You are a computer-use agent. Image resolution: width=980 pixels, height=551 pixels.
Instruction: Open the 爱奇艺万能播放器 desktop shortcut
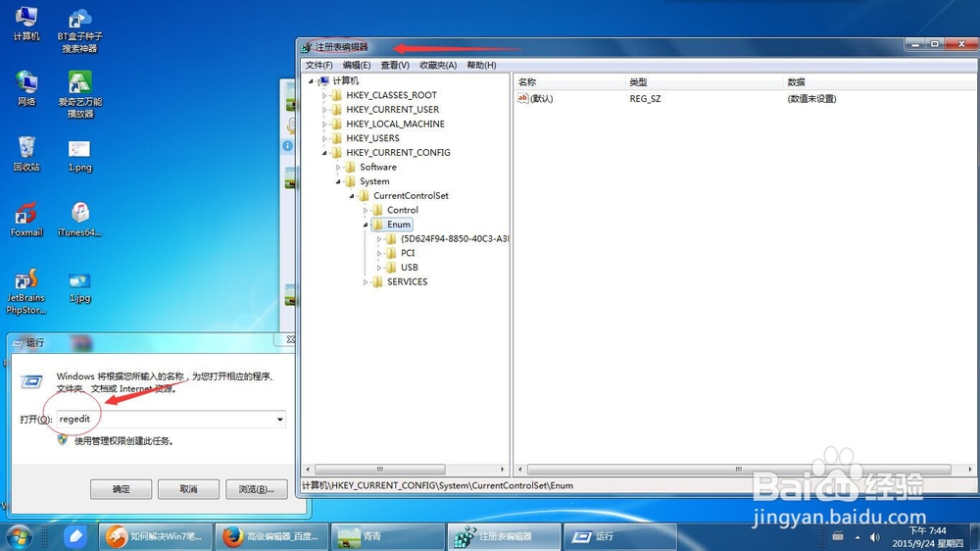[x=80, y=94]
